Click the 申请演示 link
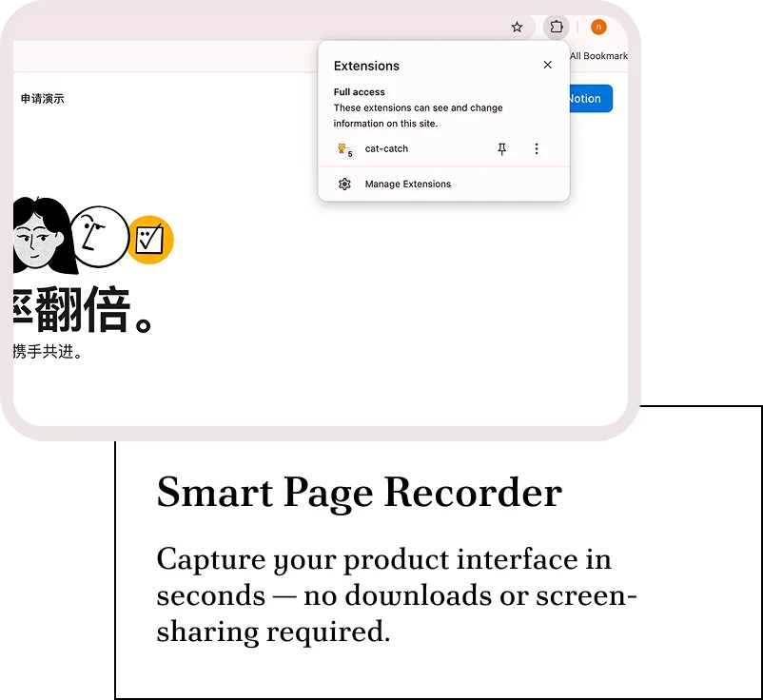 (43, 99)
